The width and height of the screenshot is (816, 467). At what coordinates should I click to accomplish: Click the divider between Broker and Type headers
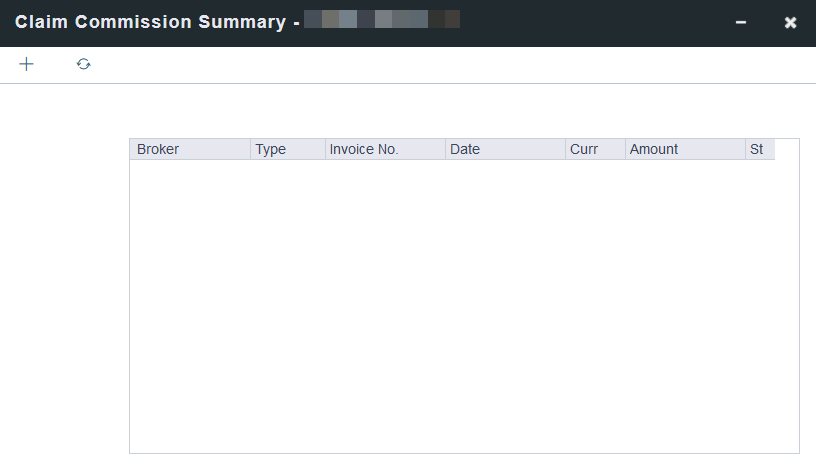pos(250,149)
